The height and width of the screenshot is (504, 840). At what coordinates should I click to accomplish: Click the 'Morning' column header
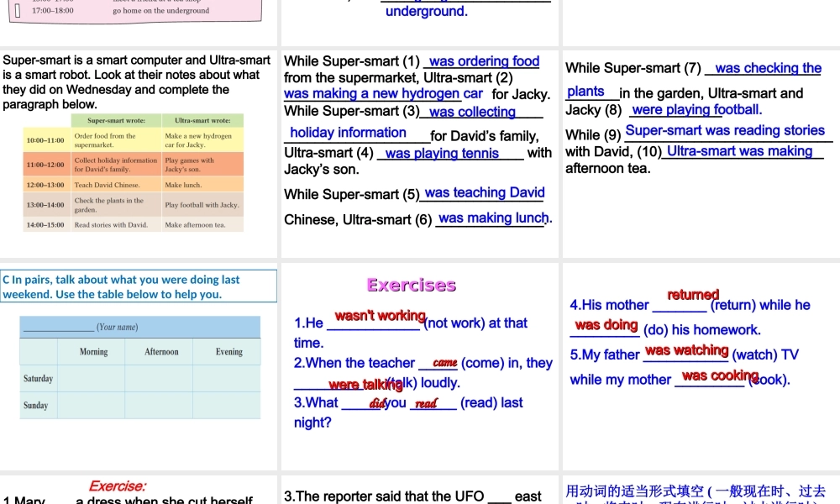[93, 352]
